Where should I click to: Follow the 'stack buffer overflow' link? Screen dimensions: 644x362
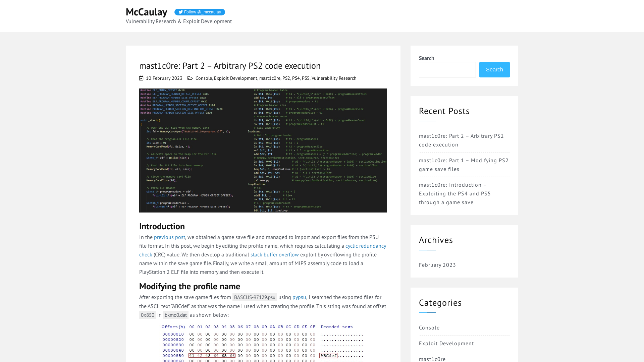point(274,254)
